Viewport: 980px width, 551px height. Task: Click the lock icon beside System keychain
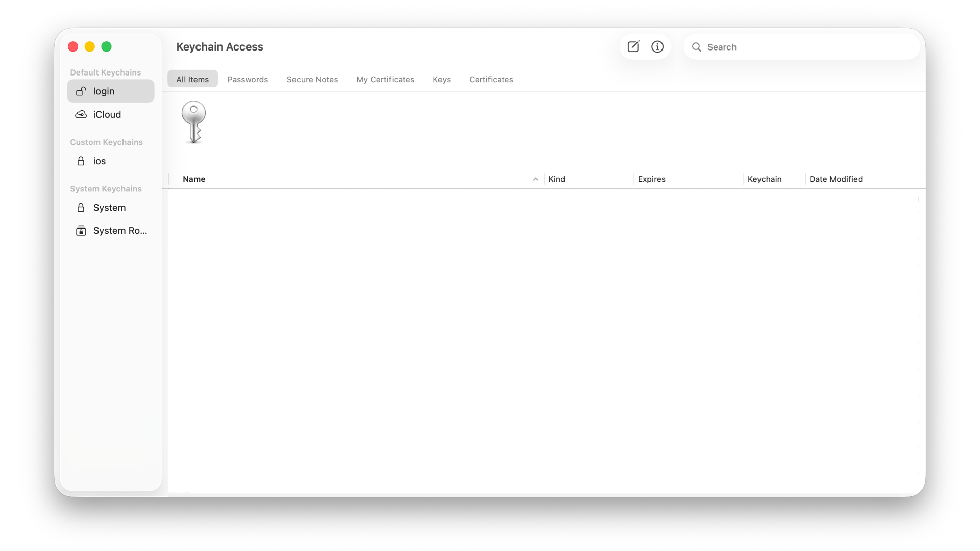click(x=81, y=208)
